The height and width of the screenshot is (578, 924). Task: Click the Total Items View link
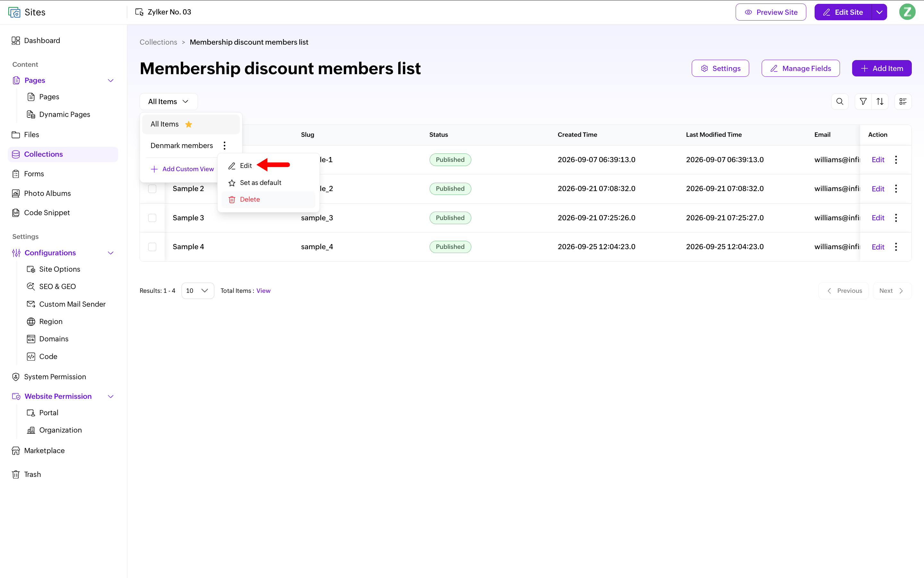(x=263, y=291)
